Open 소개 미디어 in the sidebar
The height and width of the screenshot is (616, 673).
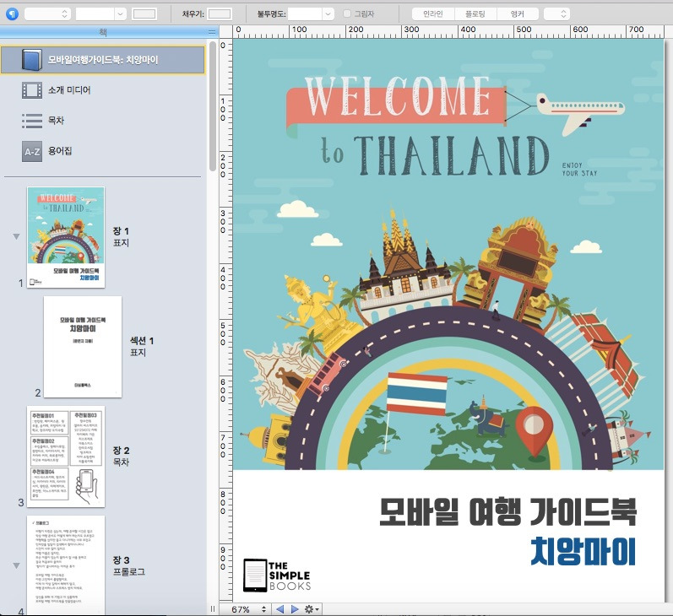(69, 90)
